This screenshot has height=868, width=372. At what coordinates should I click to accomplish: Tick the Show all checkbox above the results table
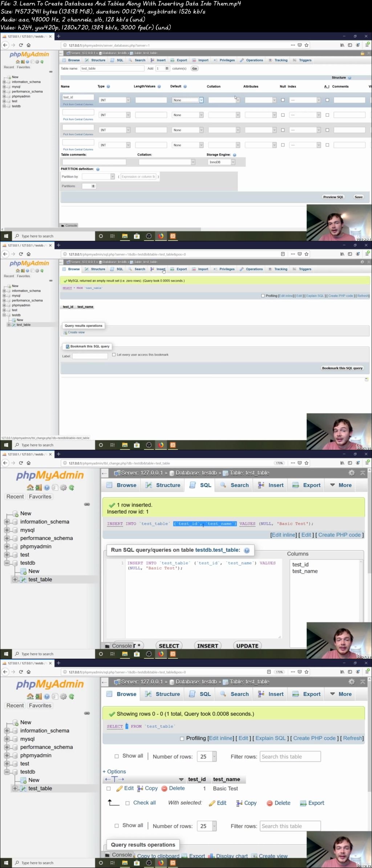117,756
